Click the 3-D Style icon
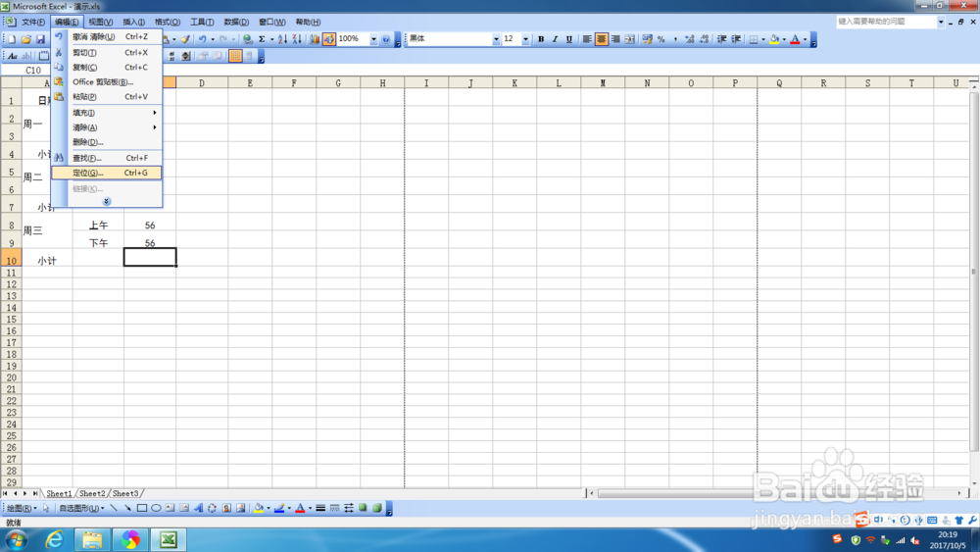Image resolution: width=980 pixels, height=552 pixels. [377, 508]
